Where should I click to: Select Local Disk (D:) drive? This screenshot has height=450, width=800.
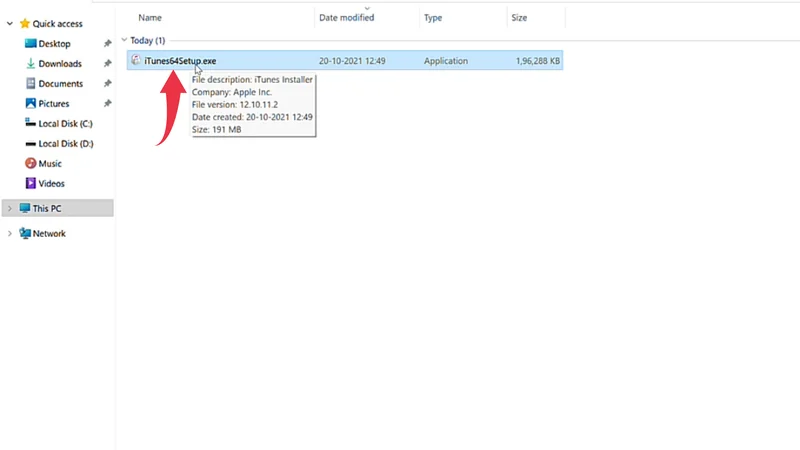(65, 144)
